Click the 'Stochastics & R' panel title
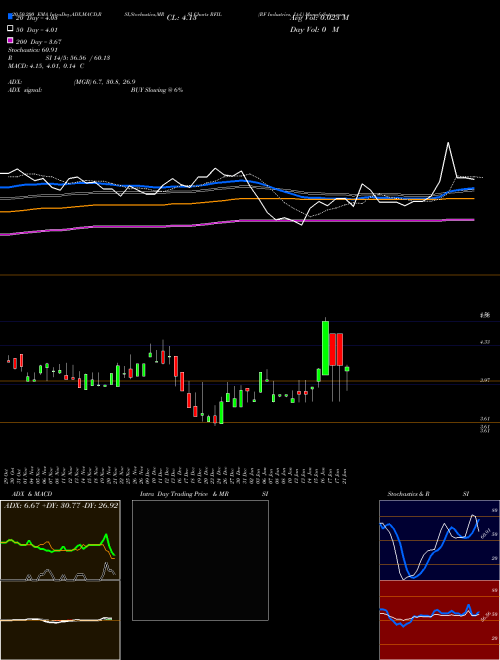500x660 pixels. 409,494
